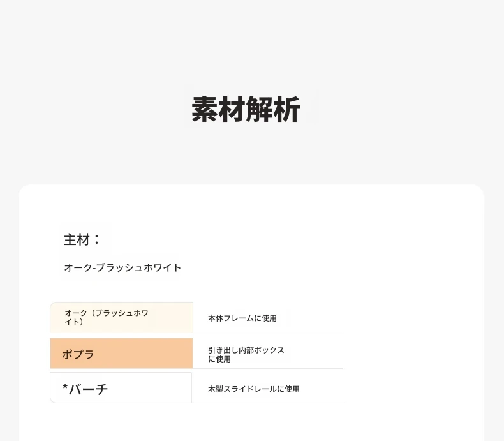Click the orange ポプラ cell
Viewport: 504px width, 441px height.
pyautogui.click(x=121, y=354)
